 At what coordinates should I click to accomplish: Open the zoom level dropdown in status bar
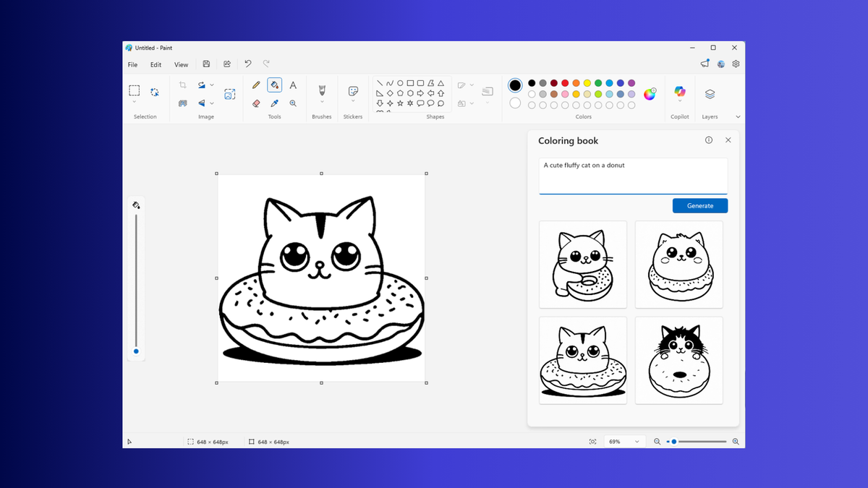point(624,441)
